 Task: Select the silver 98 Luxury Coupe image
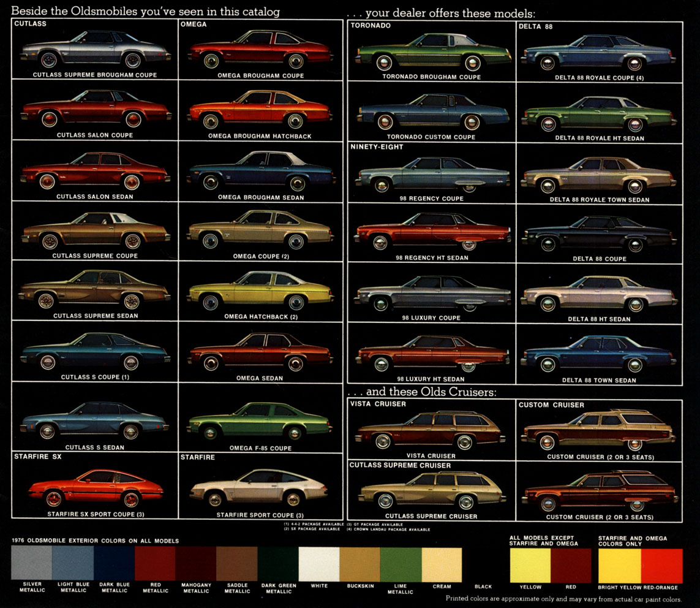432,293
